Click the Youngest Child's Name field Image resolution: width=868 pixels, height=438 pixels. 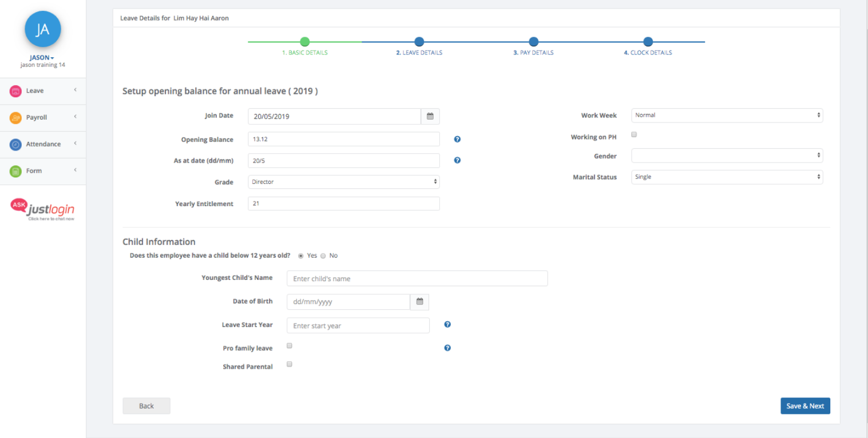tap(417, 278)
